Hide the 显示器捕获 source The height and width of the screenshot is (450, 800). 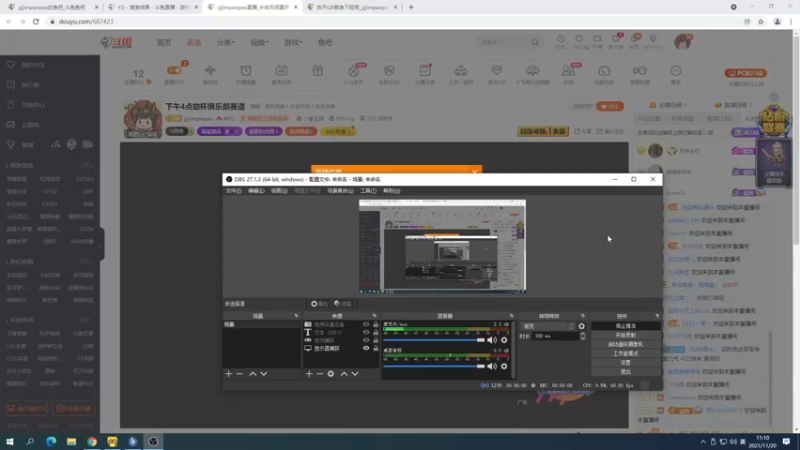tap(366, 348)
